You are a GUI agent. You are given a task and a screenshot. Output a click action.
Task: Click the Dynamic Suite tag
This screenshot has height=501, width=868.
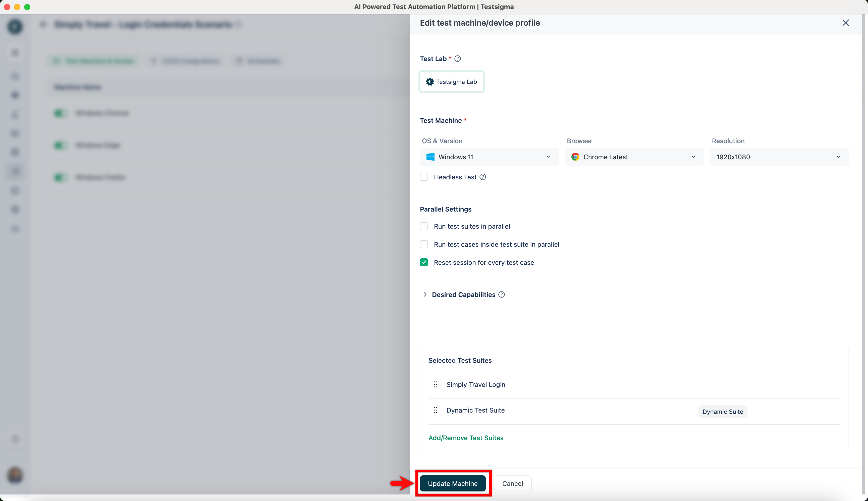pos(723,412)
